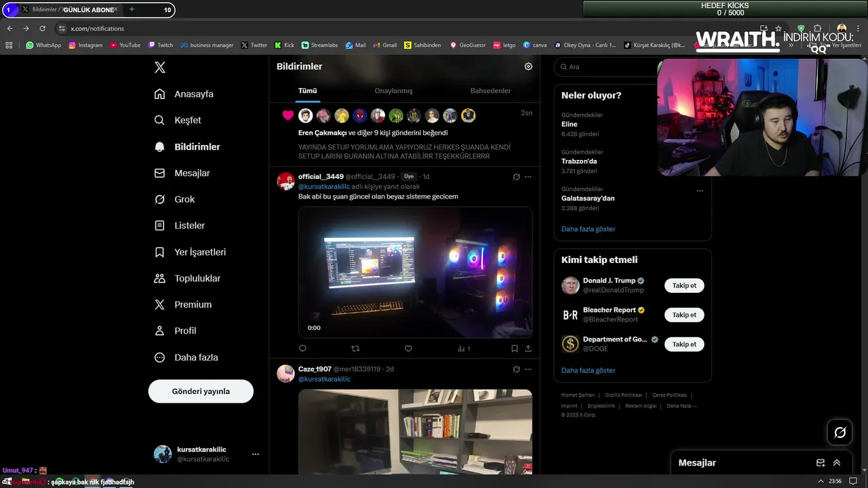This screenshot has height=488, width=868.
Task: Open WhatsApp bookmark
Action: tap(43, 45)
